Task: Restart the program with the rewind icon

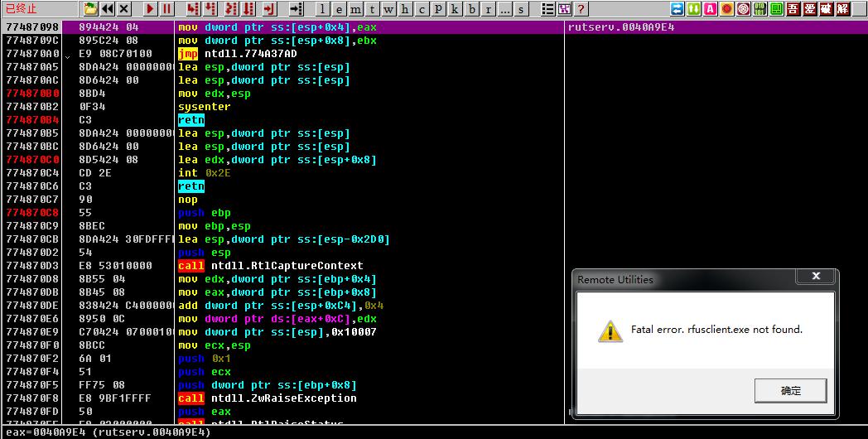Action: click(108, 9)
